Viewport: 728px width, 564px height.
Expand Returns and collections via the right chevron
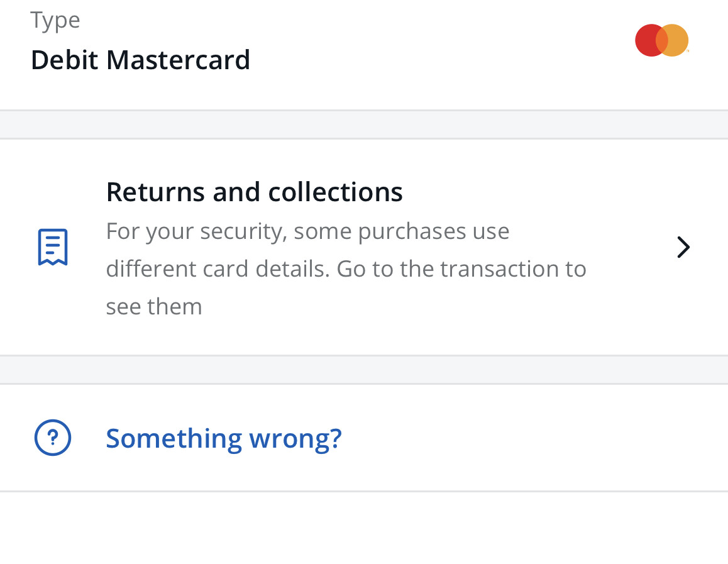click(x=683, y=248)
